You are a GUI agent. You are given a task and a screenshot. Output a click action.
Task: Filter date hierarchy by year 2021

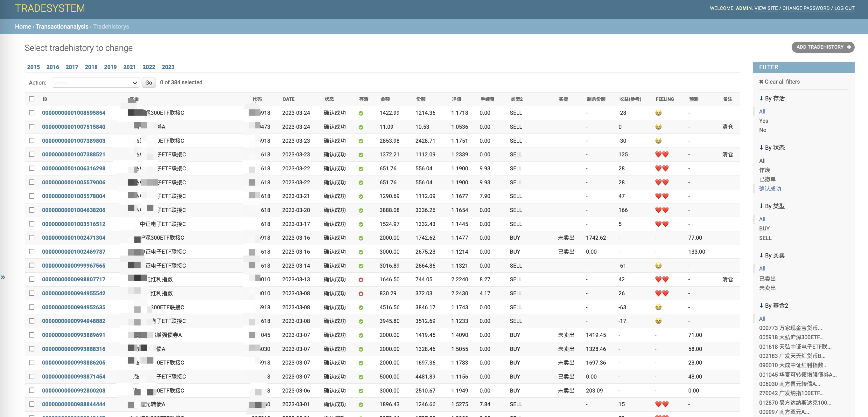[129, 67]
